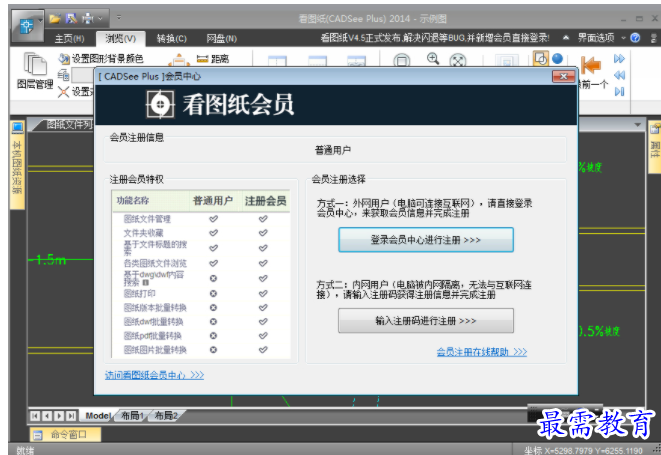Select the 图纸dwf批量转换 row
The height and width of the screenshot is (455, 661).
click(201, 322)
